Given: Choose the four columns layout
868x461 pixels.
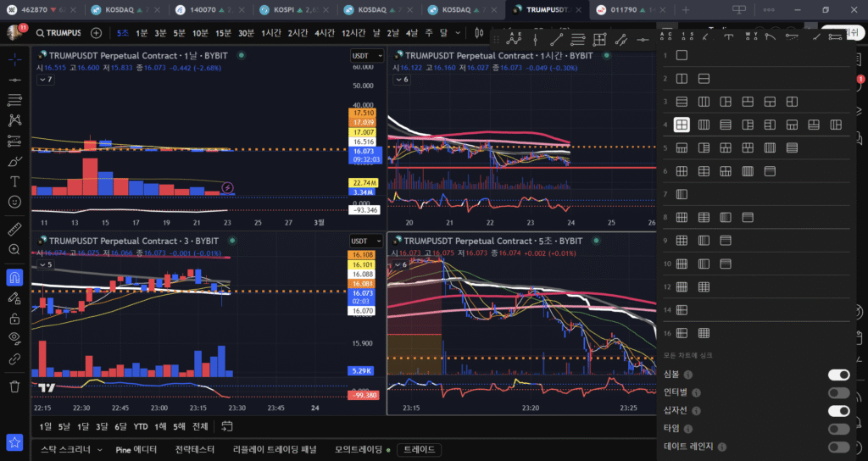Looking at the screenshot, I should coord(704,125).
